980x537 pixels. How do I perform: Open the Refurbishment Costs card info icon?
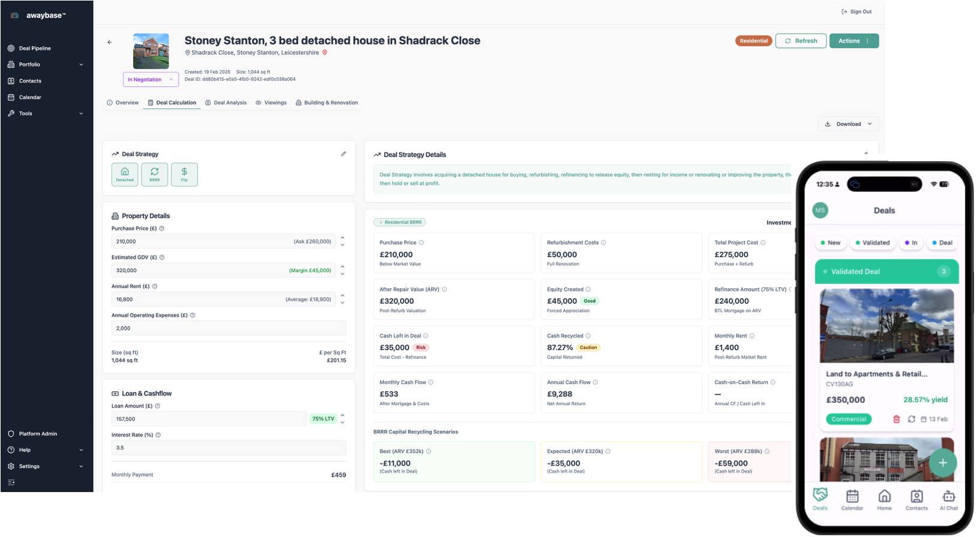603,243
